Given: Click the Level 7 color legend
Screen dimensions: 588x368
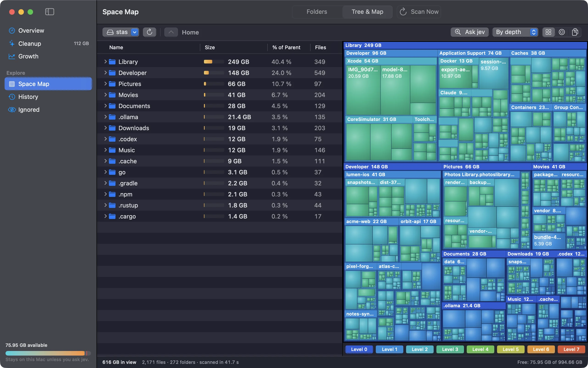Looking at the screenshot, I should [x=571, y=349].
